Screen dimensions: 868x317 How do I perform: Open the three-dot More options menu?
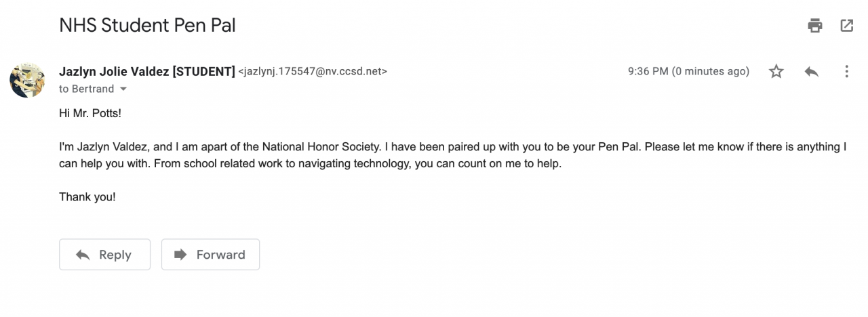846,71
